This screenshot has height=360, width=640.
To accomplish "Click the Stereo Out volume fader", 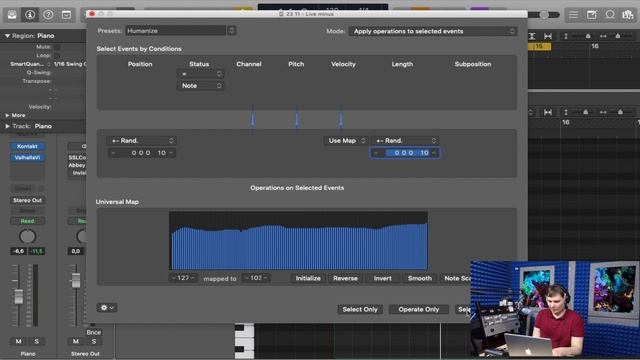I will click(x=76, y=280).
